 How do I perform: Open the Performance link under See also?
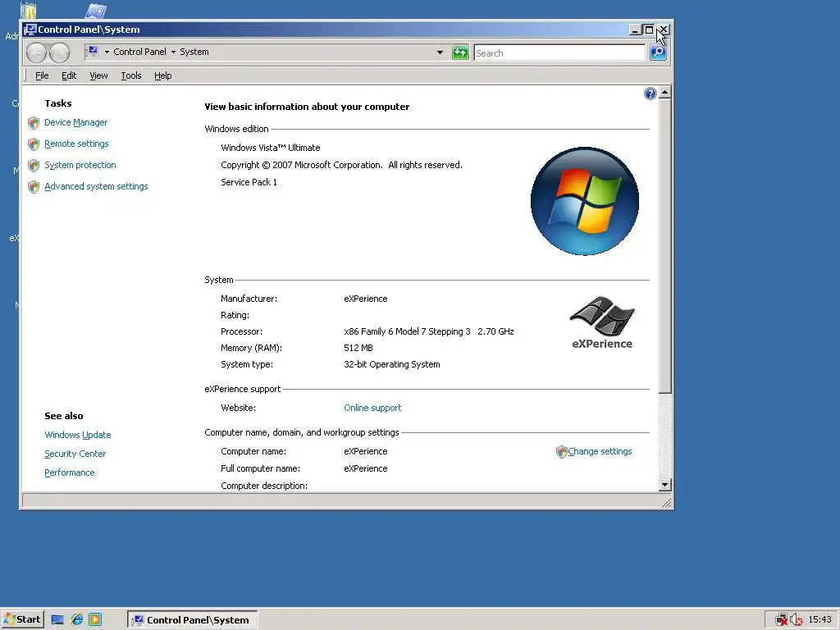coord(69,472)
